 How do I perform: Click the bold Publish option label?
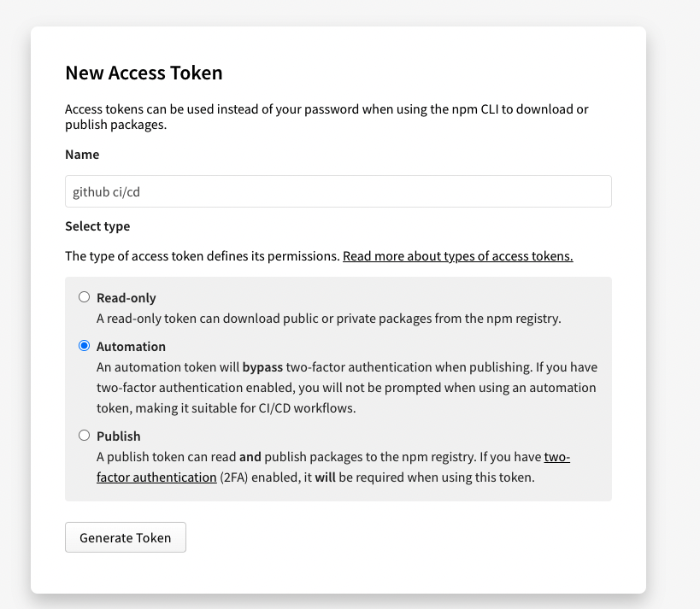coord(118,436)
